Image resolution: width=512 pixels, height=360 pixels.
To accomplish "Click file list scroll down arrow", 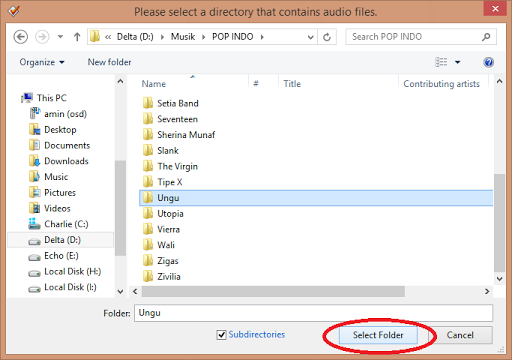I will (x=499, y=279).
